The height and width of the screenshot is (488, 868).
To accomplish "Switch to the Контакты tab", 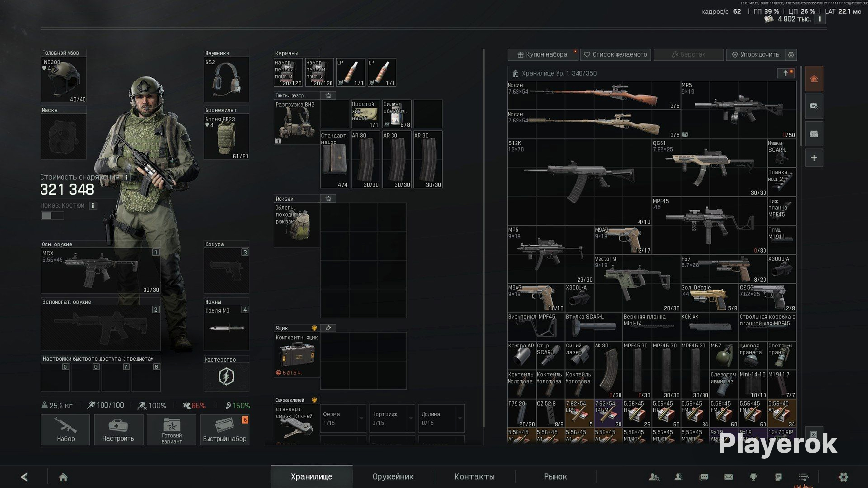I will (475, 477).
